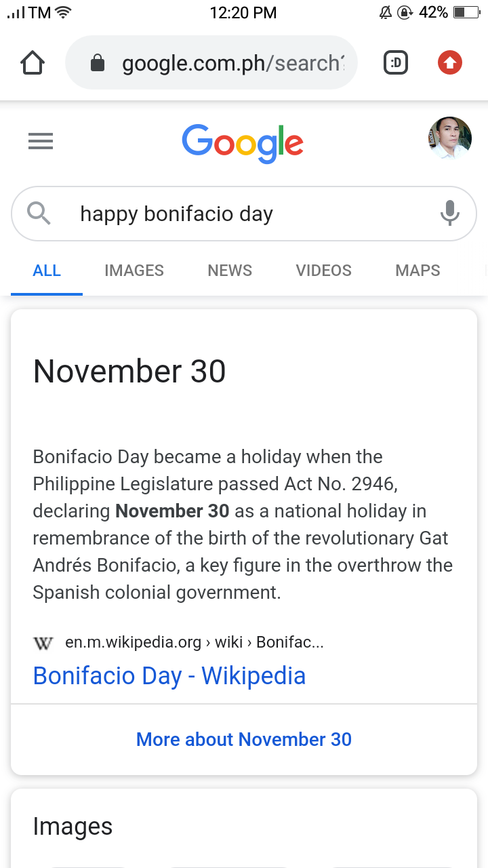The image size is (488, 868).
Task: Tap the padlock icon in address bar
Action: 98,63
